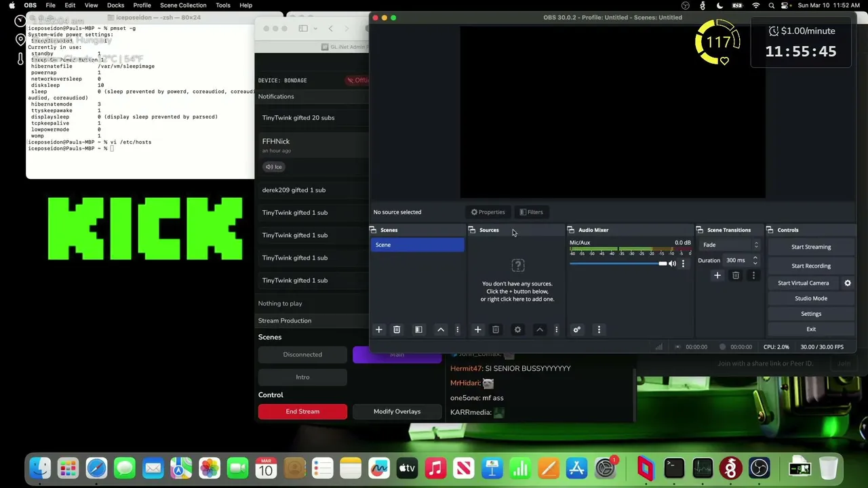Select the Intro scene in the background window
Viewport: 868px width, 488px height.
coord(302,378)
